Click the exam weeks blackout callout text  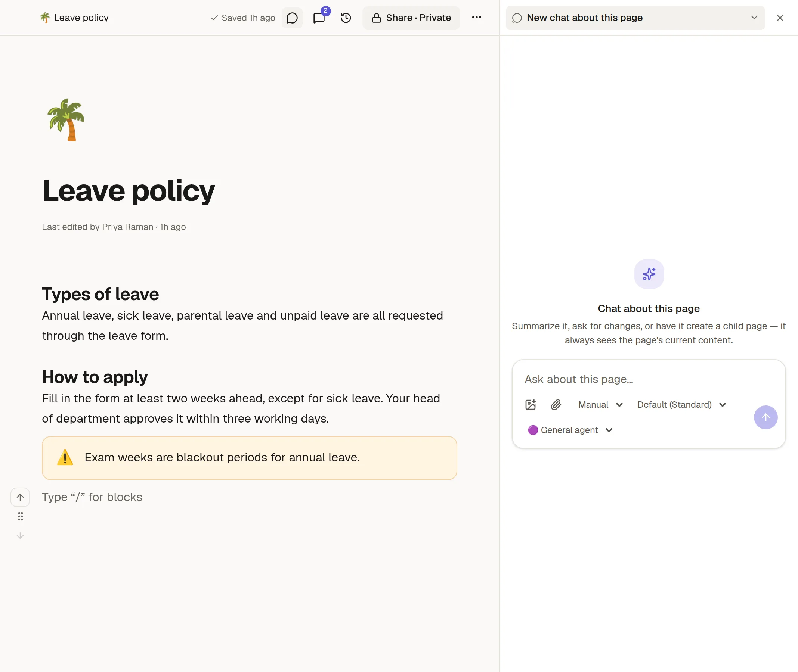(222, 458)
